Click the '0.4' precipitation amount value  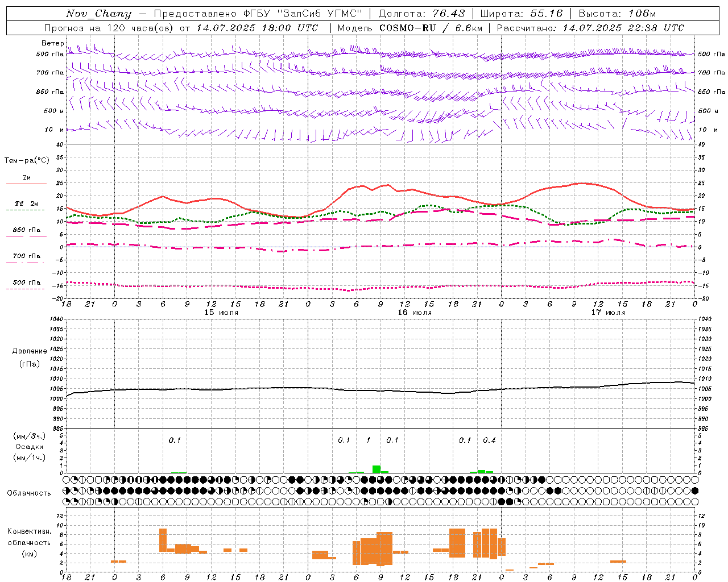click(x=489, y=440)
